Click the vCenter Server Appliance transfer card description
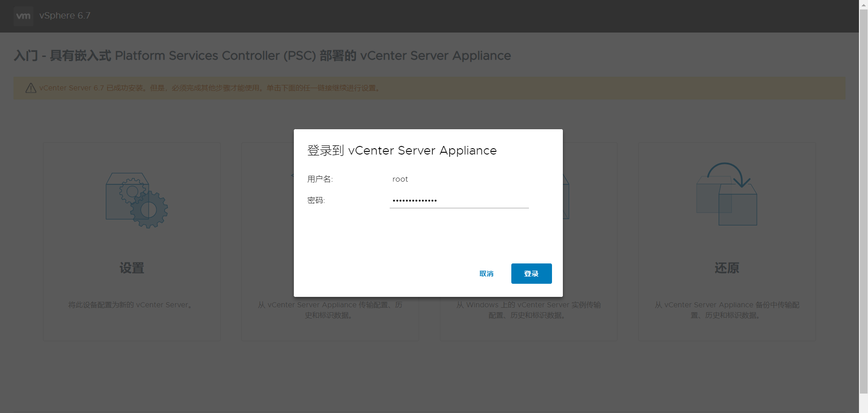The height and width of the screenshot is (413, 868). 330,310
